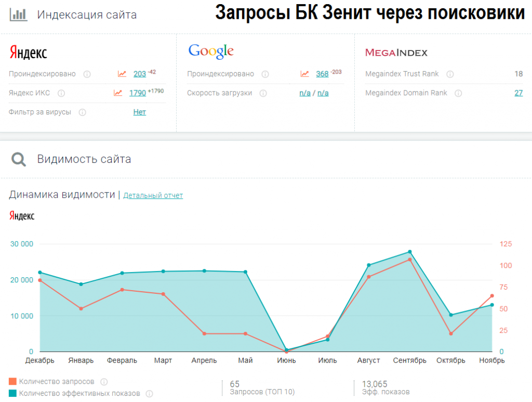The image size is (532, 402).
Task: Click the Нет virus filter link
Action: pos(139,112)
